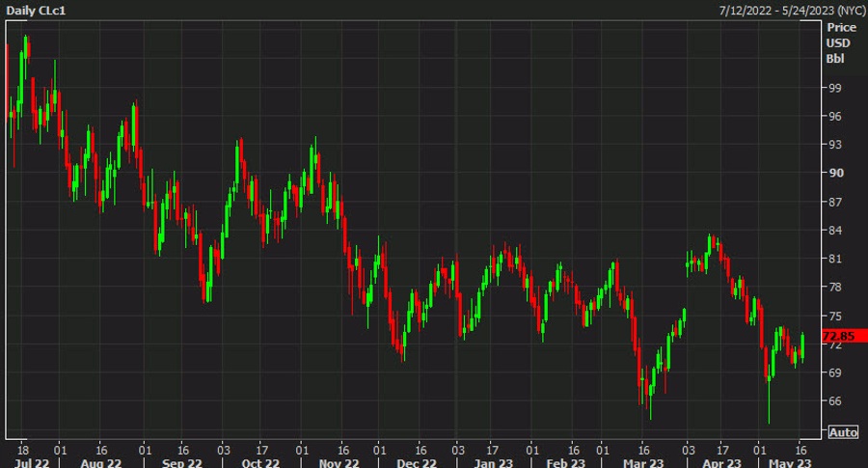The width and height of the screenshot is (868, 468).
Task: Click the Aug 22 month label
Action: [100, 462]
